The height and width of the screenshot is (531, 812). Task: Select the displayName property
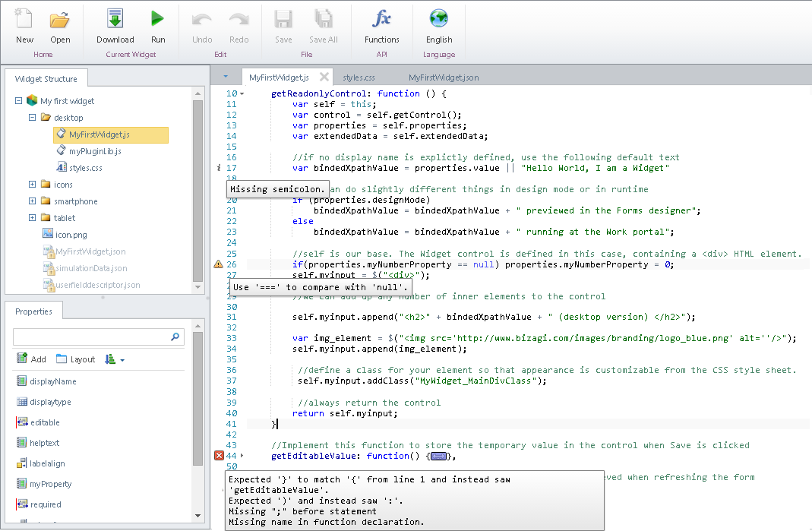(53, 381)
